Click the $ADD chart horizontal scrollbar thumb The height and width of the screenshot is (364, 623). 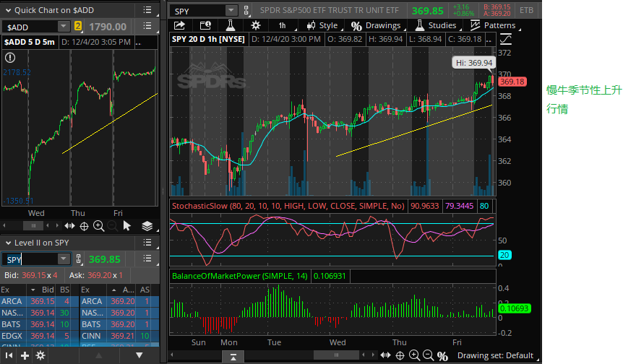[33, 226]
